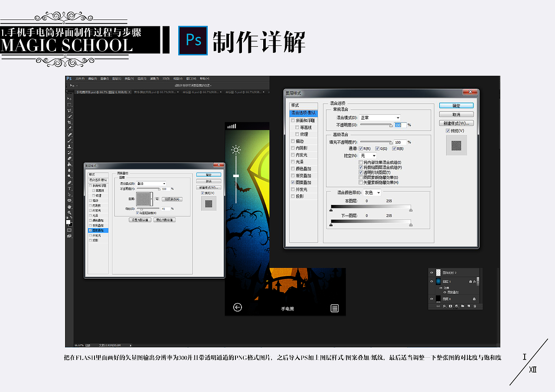Click 确定 in the Blending Options dialog

(456, 106)
